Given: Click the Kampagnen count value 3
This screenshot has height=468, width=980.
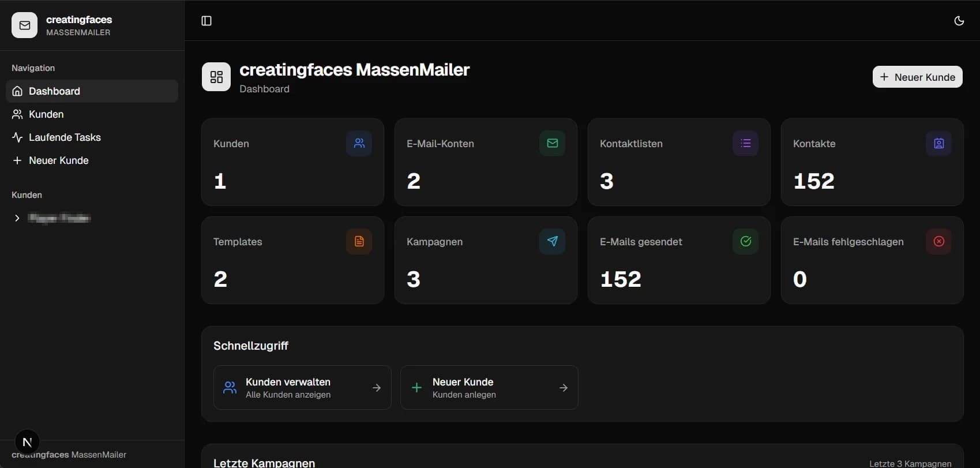Looking at the screenshot, I should 414,279.
